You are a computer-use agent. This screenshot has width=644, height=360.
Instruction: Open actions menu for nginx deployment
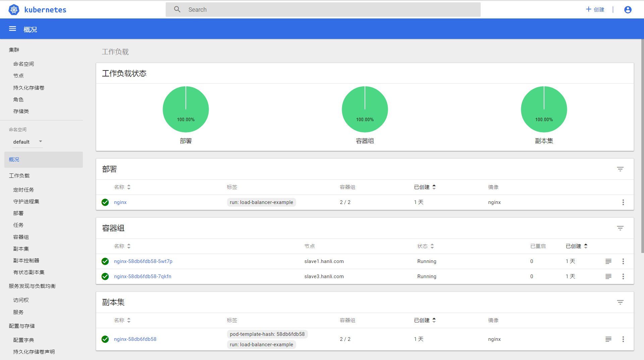coord(623,202)
